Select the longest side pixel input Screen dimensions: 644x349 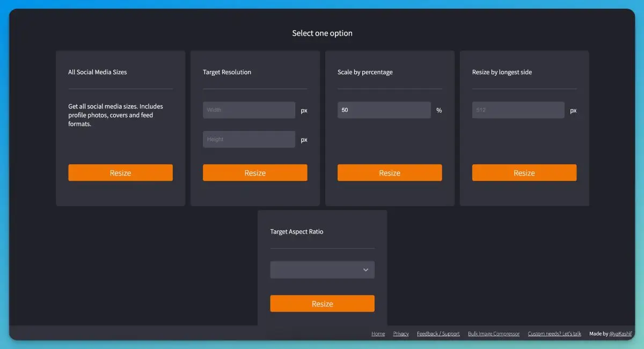coord(518,110)
